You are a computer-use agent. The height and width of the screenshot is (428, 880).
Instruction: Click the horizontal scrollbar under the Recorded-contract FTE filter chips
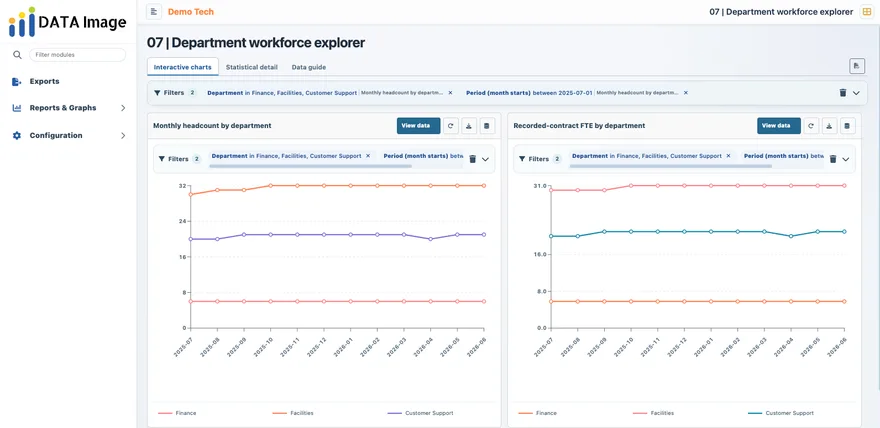671,166
